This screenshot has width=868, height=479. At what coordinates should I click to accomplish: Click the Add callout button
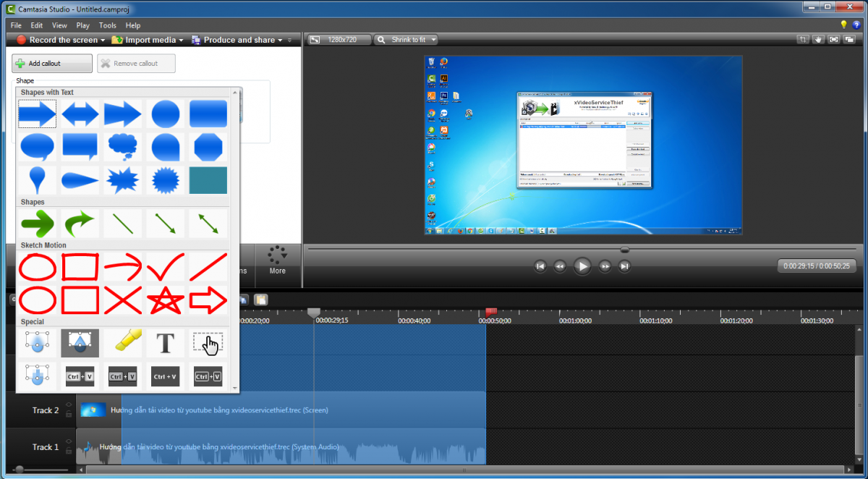coord(51,64)
